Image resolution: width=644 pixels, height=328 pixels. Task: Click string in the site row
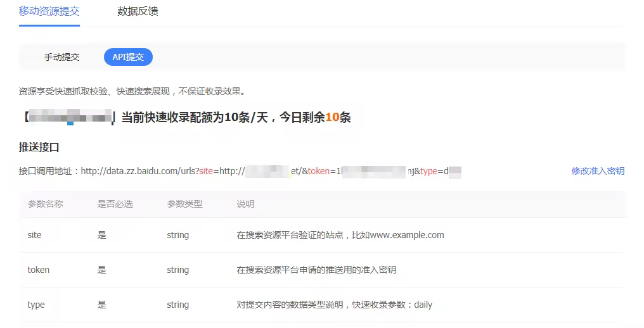coord(178,235)
